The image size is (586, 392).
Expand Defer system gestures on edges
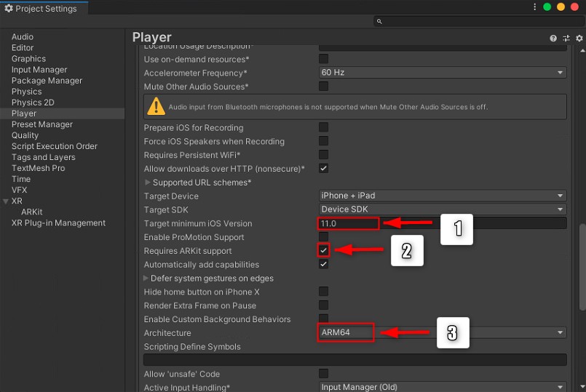tap(146, 278)
